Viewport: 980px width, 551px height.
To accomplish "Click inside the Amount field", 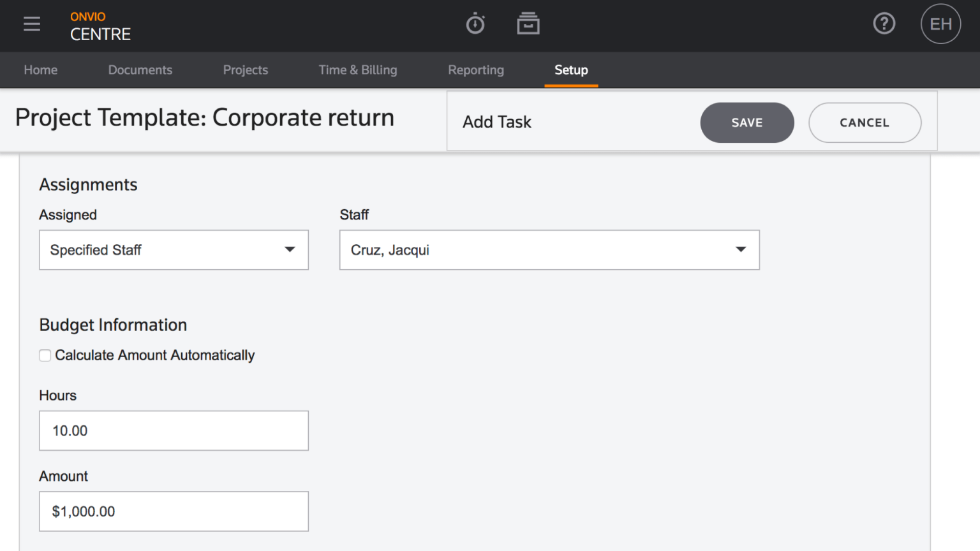I will coord(174,511).
